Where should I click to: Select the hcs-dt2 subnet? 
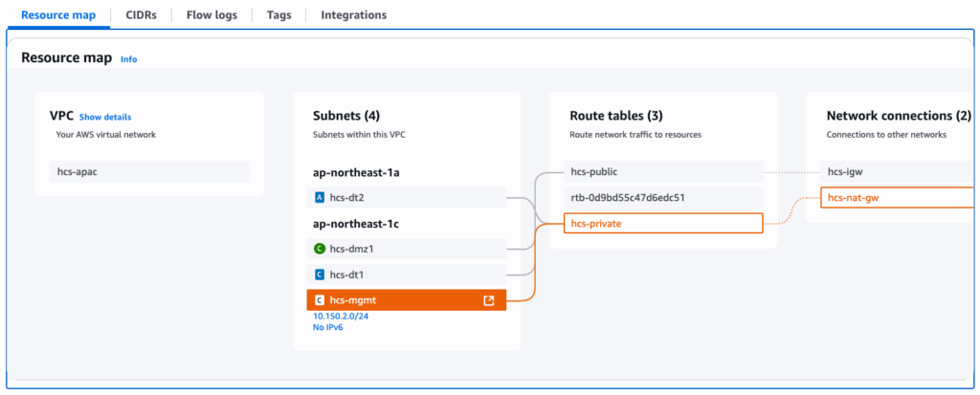click(x=406, y=198)
